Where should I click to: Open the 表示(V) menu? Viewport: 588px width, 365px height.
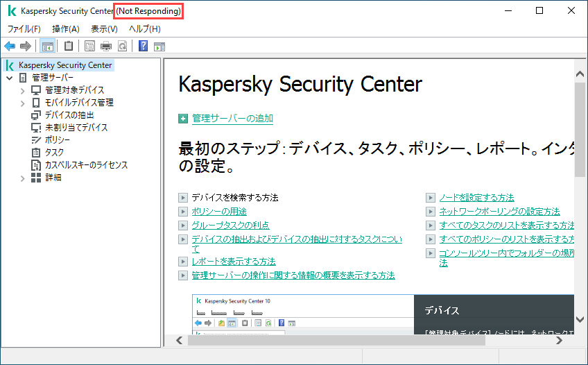tap(104, 29)
